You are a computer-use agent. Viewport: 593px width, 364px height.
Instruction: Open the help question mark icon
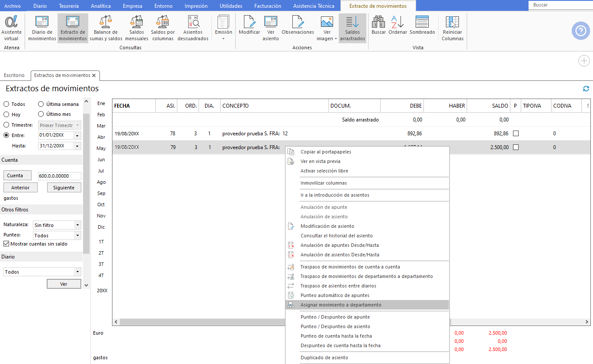(581, 31)
